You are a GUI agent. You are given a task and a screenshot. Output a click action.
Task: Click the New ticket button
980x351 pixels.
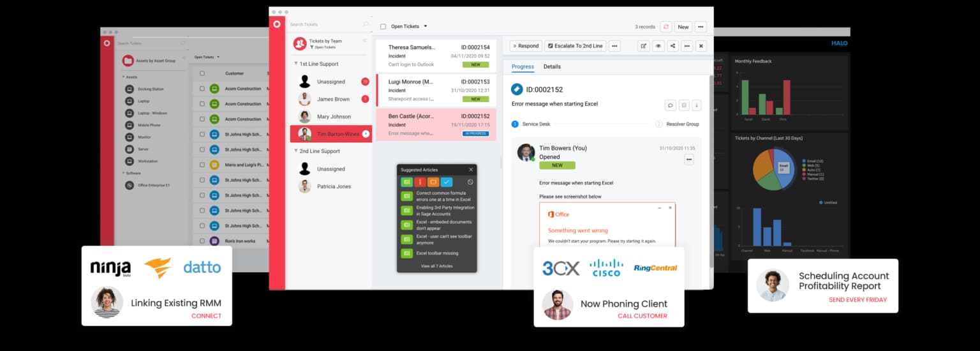click(683, 27)
